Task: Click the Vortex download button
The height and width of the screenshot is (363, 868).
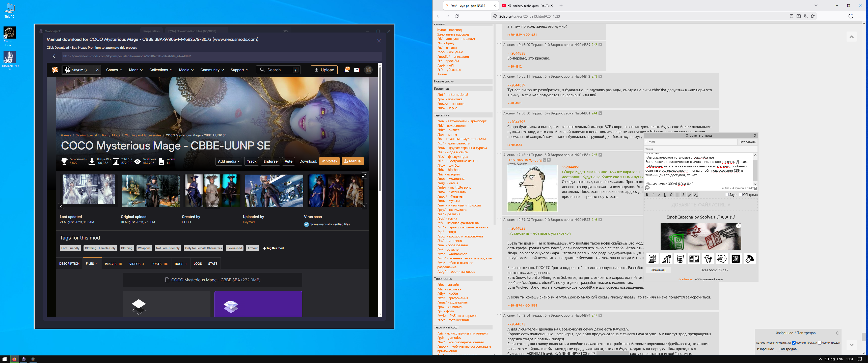Action: pyautogui.click(x=329, y=161)
